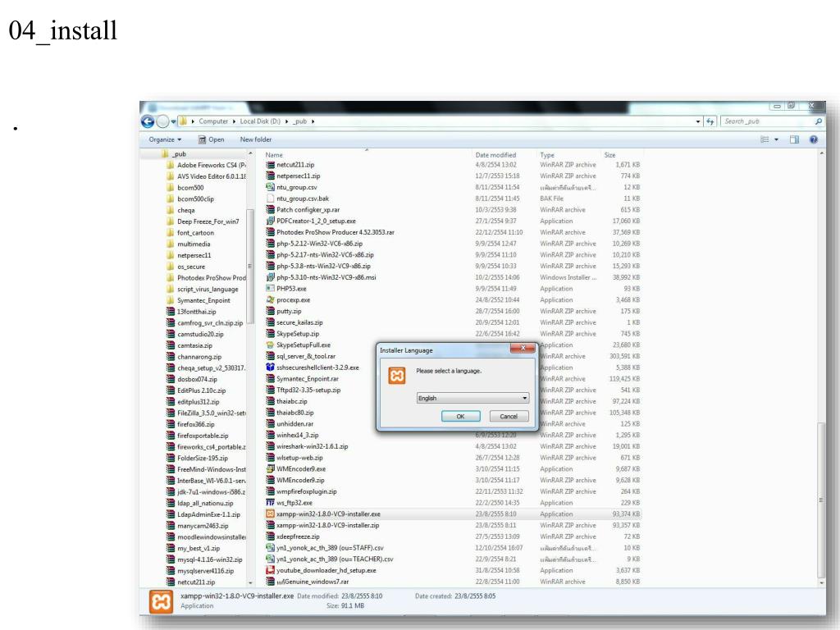
Task: Click the Forward navigation arrow in Explorer
Action: (x=162, y=121)
